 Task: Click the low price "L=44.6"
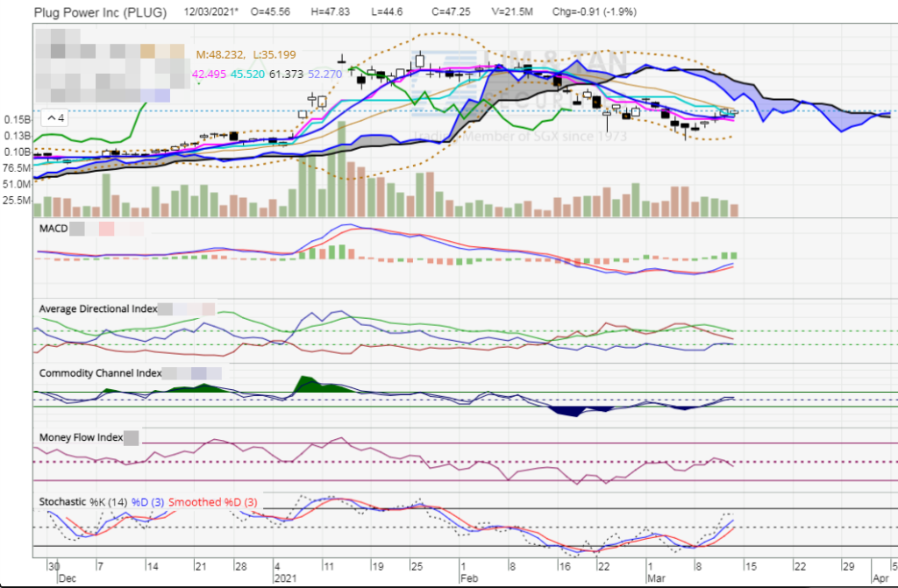tap(387, 11)
